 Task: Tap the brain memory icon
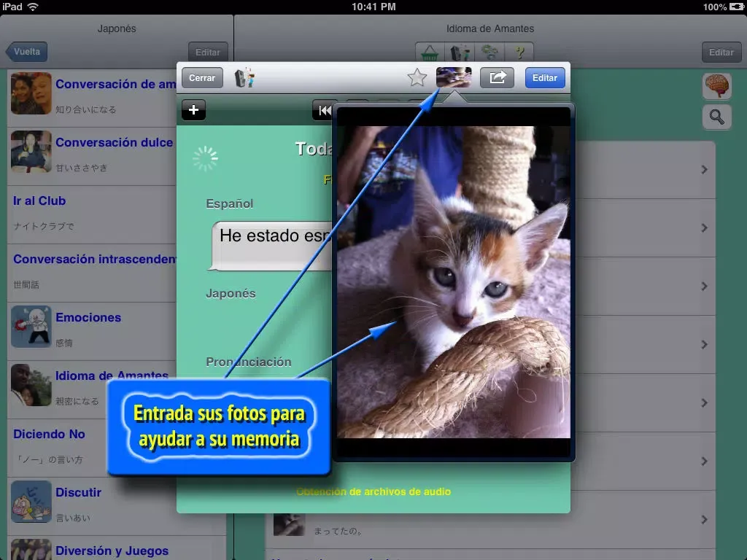[x=717, y=86]
